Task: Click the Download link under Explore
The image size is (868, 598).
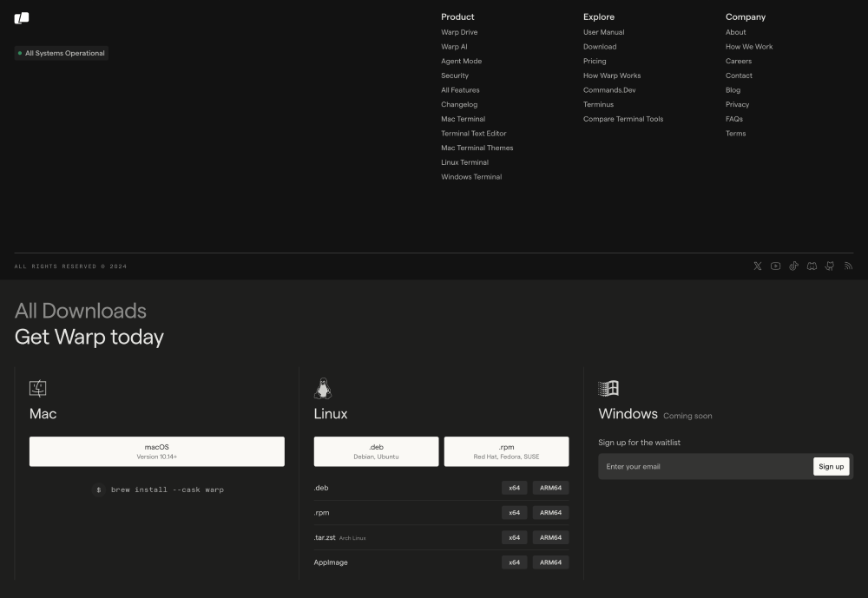Action: click(600, 47)
